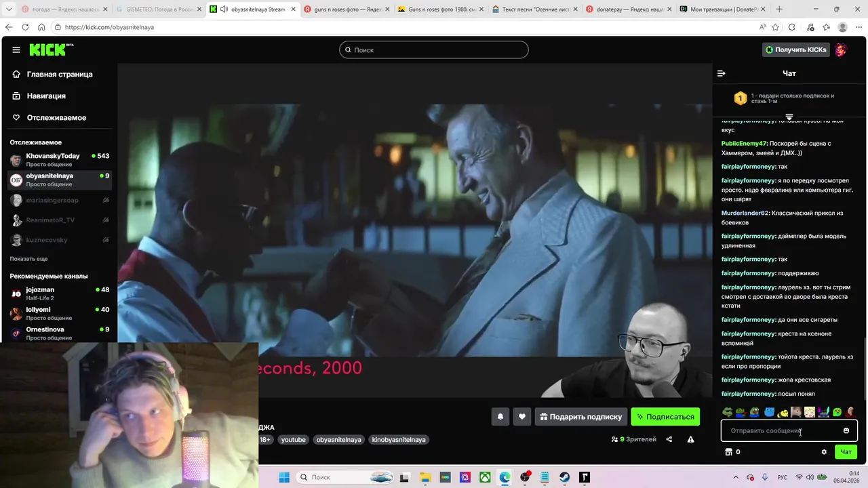Click the browser refresh button
The image size is (868, 488).
(25, 27)
